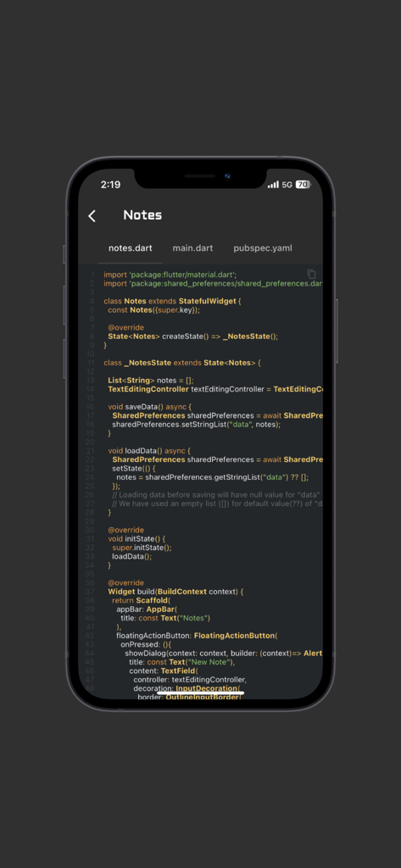401x868 pixels.
Task: Click the TextEditingController declaration line
Action: [x=214, y=389]
